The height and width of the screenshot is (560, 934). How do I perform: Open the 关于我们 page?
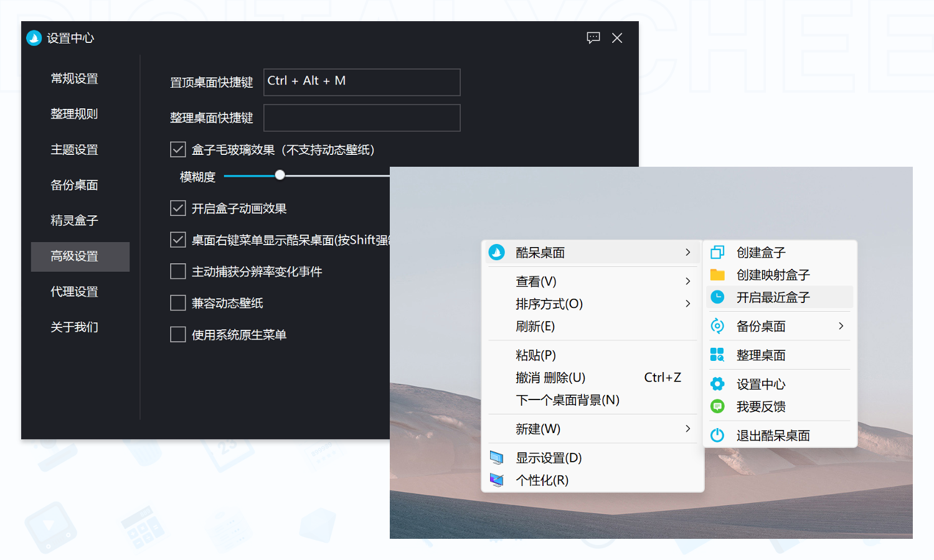pyautogui.click(x=73, y=327)
